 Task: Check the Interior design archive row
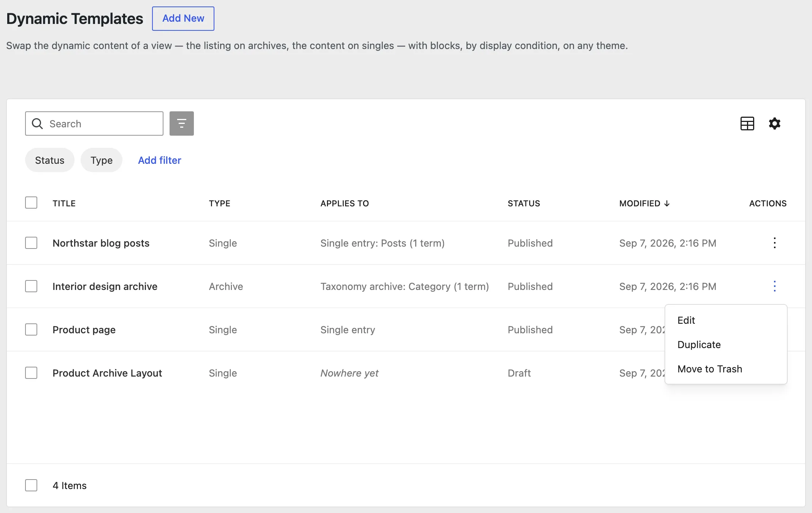click(x=31, y=286)
